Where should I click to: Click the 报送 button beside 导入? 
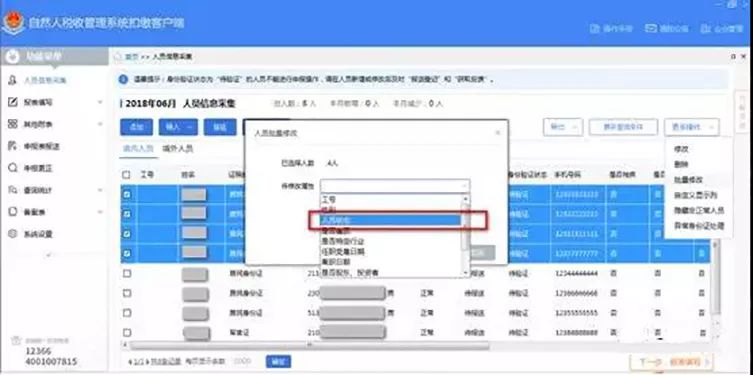click(x=220, y=127)
